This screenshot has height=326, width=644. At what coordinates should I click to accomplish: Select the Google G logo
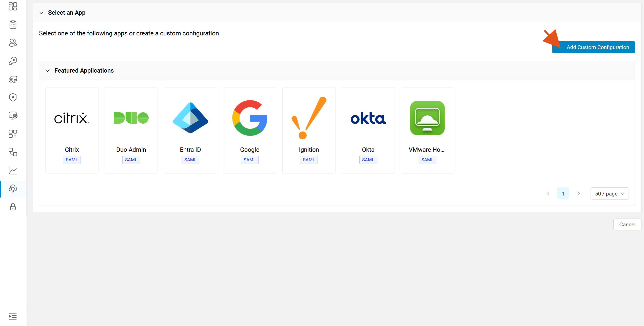coord(250,118)
